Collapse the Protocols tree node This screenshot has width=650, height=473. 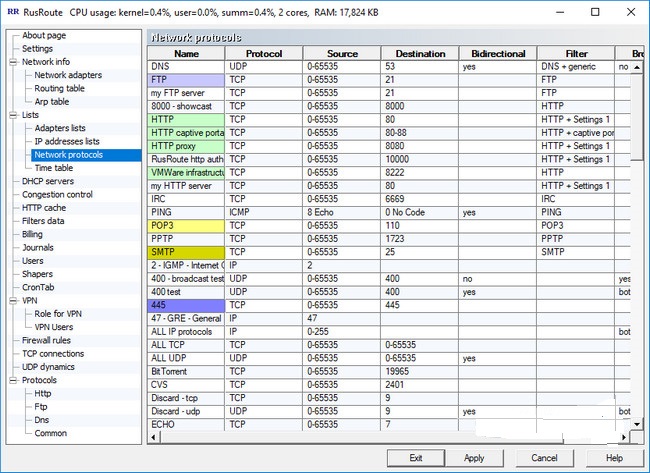[13, 380]
